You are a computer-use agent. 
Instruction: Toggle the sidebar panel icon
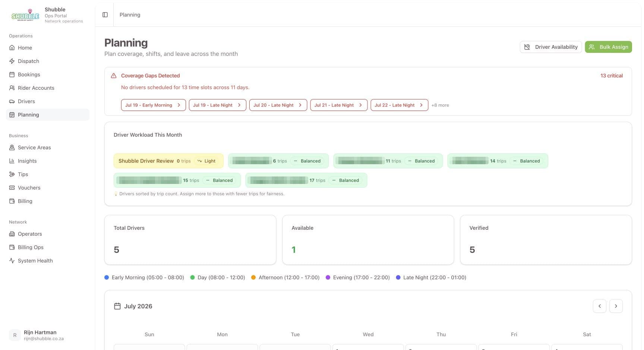[x=105, y=15]
